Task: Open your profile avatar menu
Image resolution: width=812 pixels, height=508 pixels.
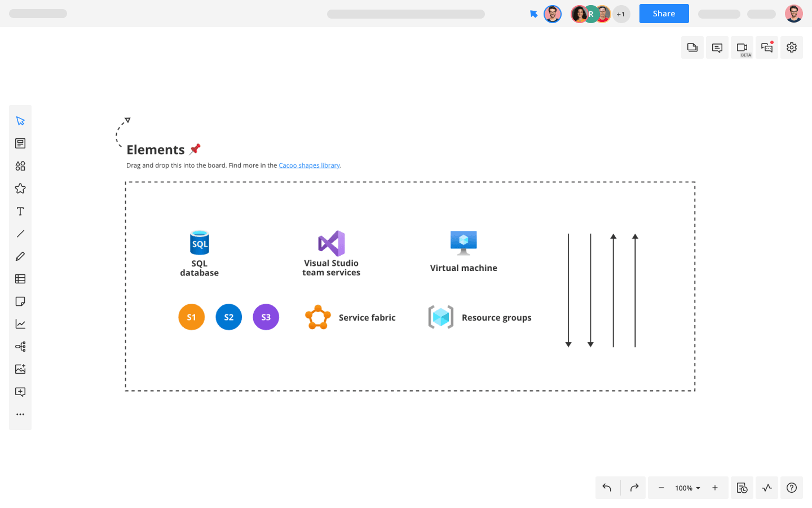Action: (794, 14)
